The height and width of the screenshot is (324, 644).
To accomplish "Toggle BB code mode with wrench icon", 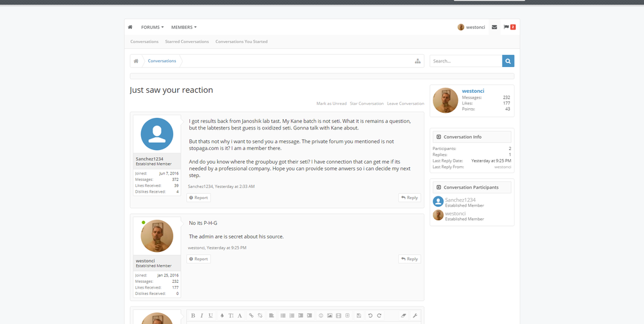I will pyautogui.click(x=415, y=316).
